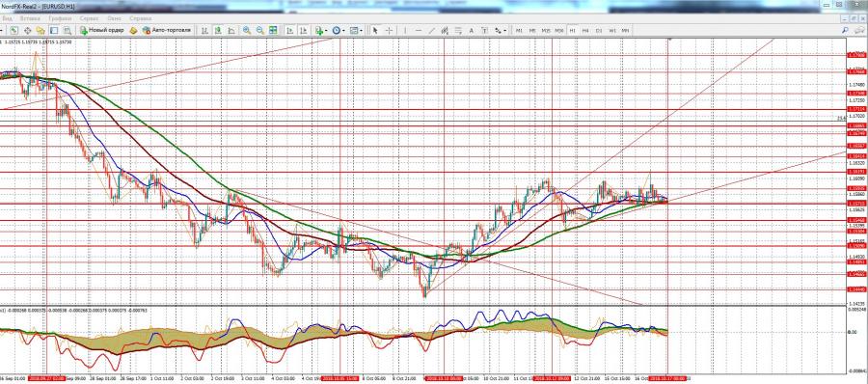Image resolution: width=868 pixels, height=384 pixels.
Task: Click the search magnifier at top right
Action: (x=845, y=31)
